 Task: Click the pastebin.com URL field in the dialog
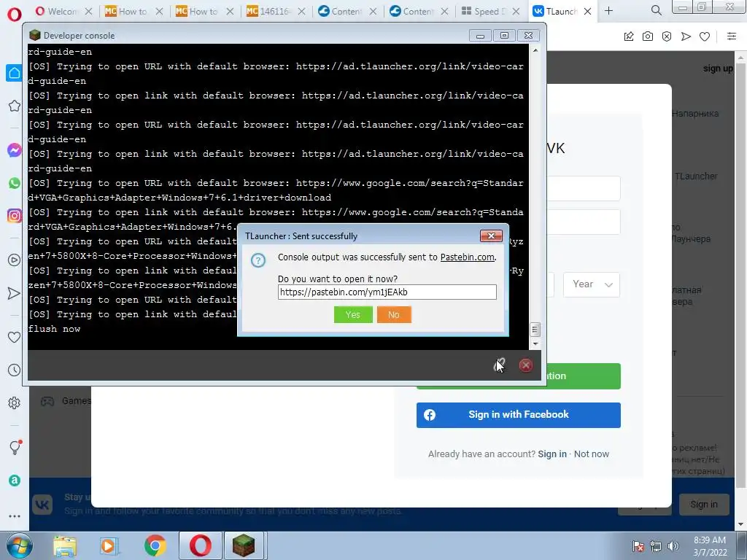(x=387, y=292)
